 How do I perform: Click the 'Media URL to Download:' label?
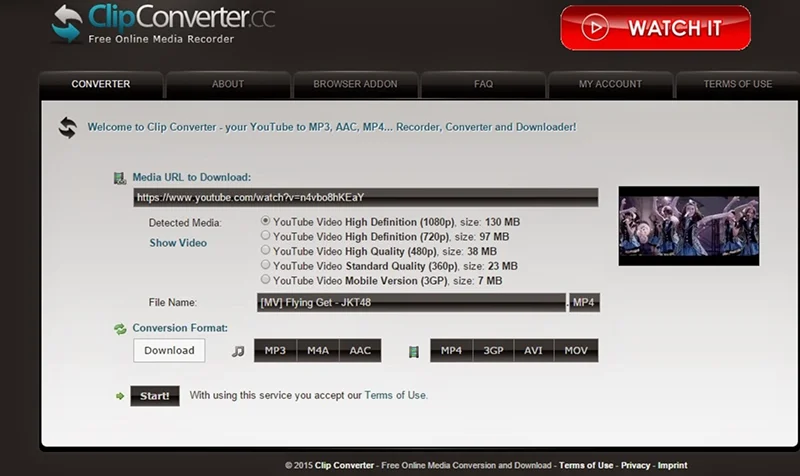(x=192, y=177)
